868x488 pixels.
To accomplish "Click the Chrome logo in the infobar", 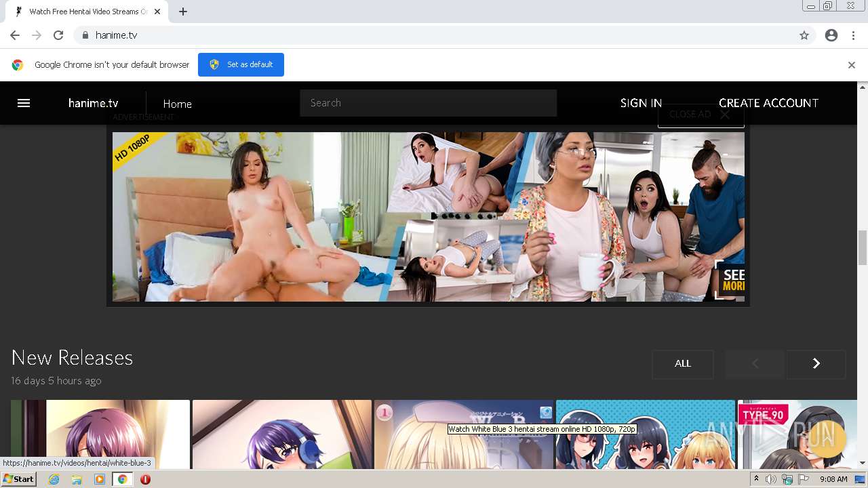I will [18, 65].
